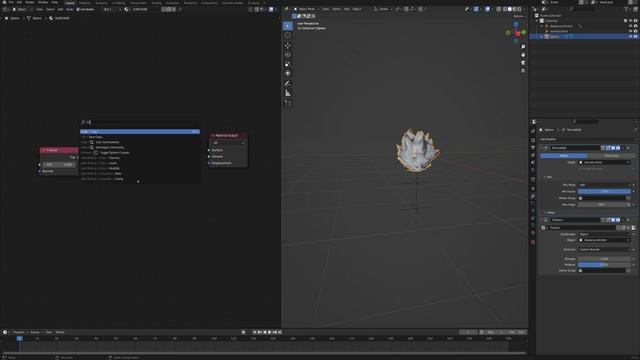
Task: Click Toggle System Console search result
Action: point(114,153)
